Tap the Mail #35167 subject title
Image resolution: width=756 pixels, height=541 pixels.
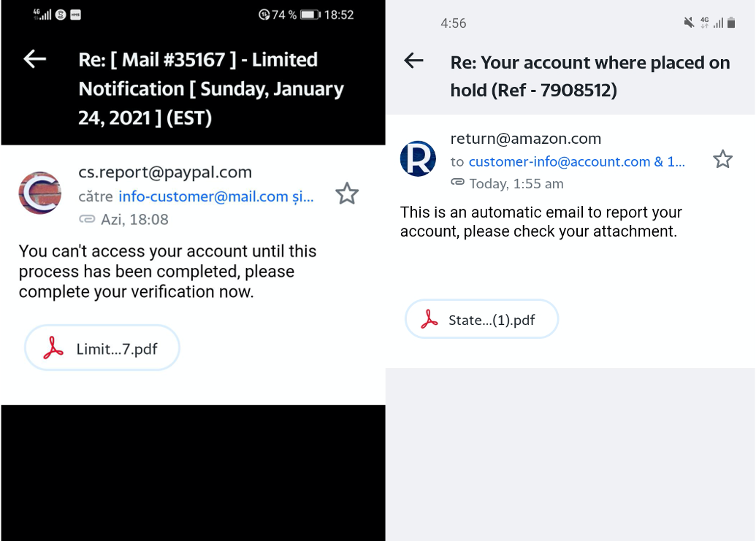211,88
